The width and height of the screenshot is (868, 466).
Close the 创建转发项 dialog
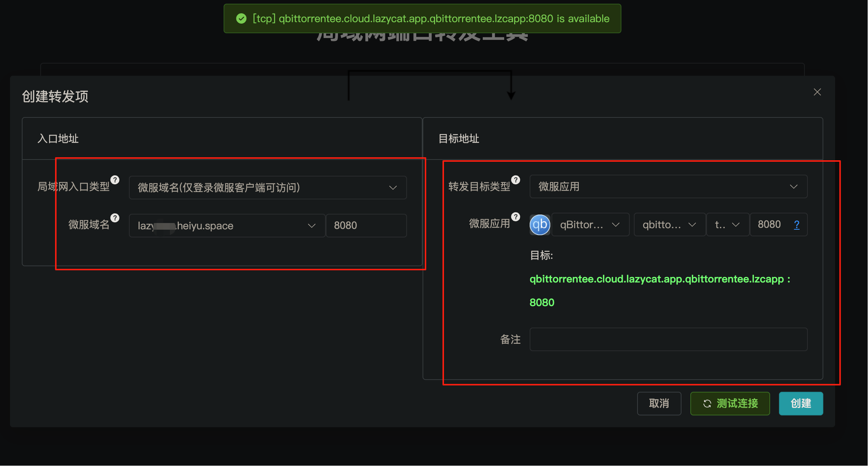point(817,92)
